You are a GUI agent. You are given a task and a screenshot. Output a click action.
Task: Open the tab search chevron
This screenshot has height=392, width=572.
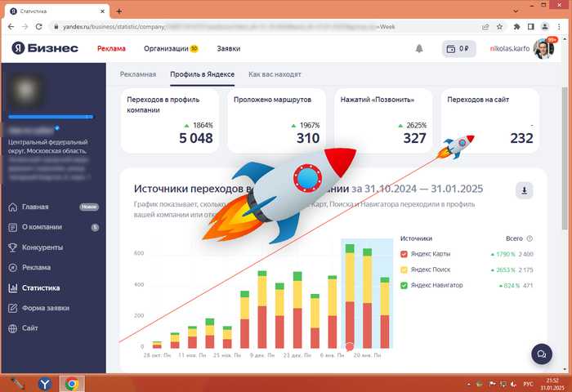516,11
